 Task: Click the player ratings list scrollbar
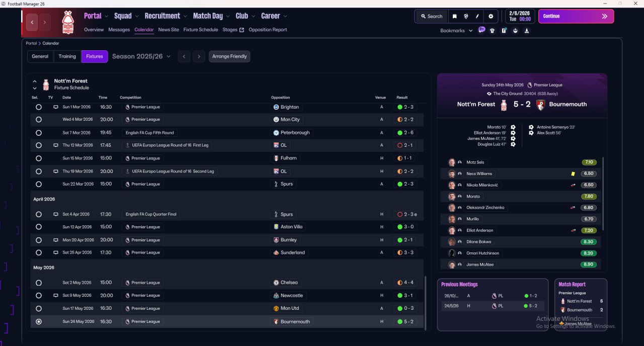602,194
